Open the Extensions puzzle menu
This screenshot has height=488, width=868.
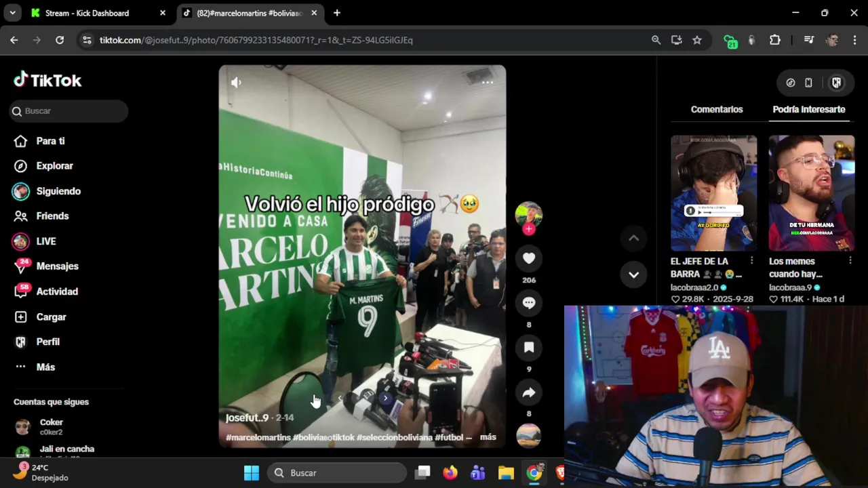coord(775,40)
